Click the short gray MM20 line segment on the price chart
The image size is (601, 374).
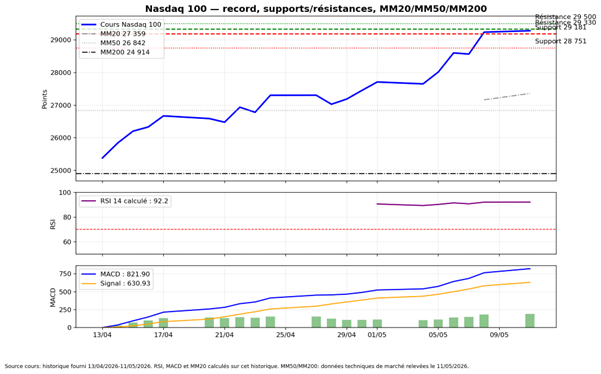tap(507, 97)
